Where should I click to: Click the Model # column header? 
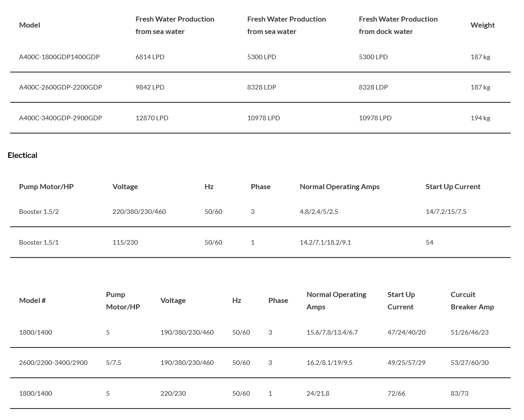(33, 300)
